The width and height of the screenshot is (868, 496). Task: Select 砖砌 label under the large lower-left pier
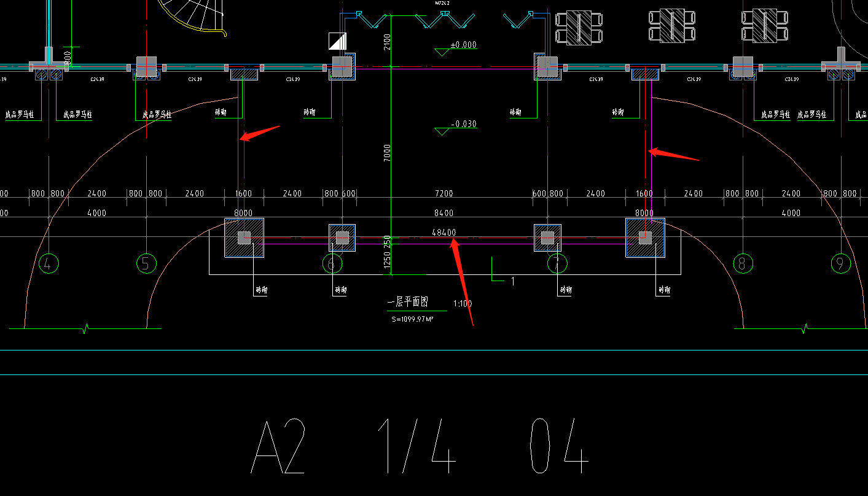point(260,290)
